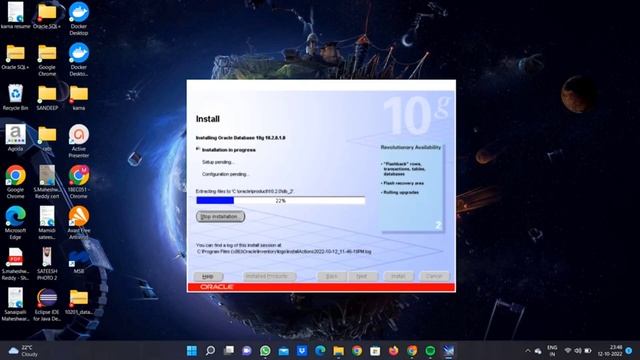Open Teams Chat from taskbar

click(247, 351)
